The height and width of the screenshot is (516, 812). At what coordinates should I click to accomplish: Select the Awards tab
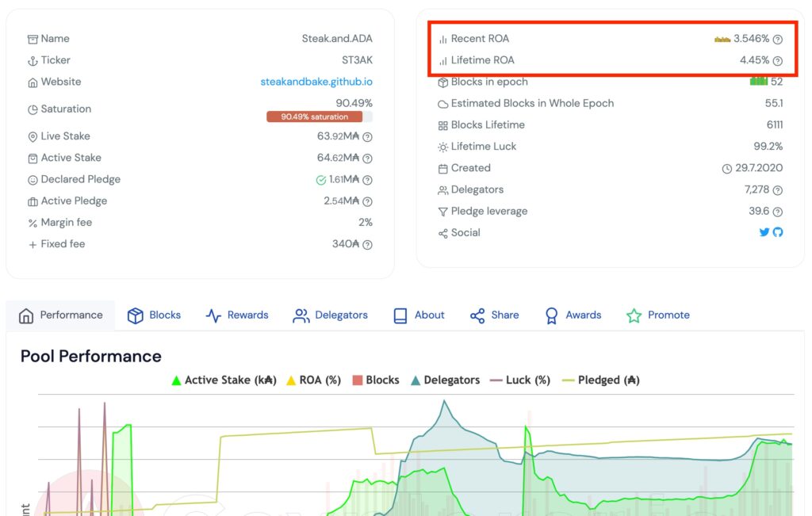pyautogui.click(x=573, y=315)
